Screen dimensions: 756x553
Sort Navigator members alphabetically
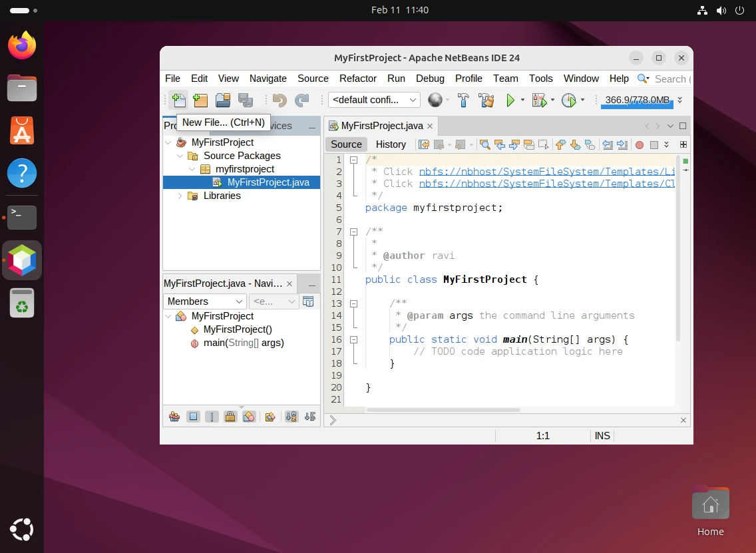pos(291,416)
